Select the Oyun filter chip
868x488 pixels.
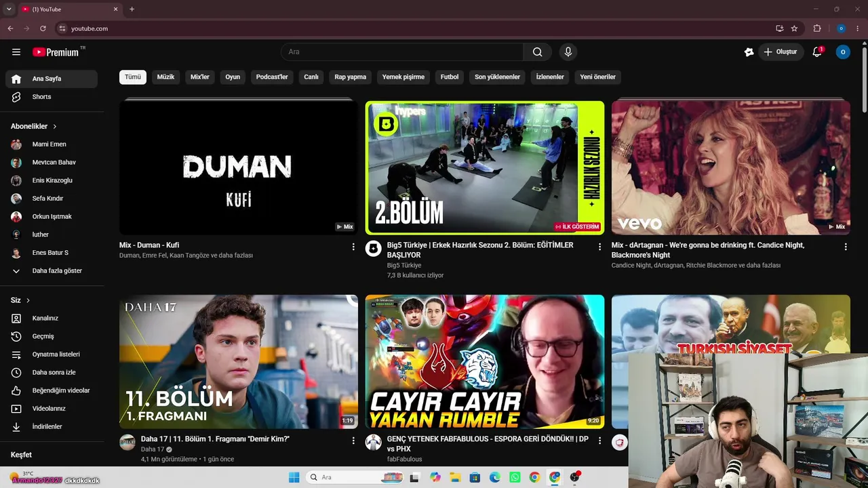[x=233, y=77]
